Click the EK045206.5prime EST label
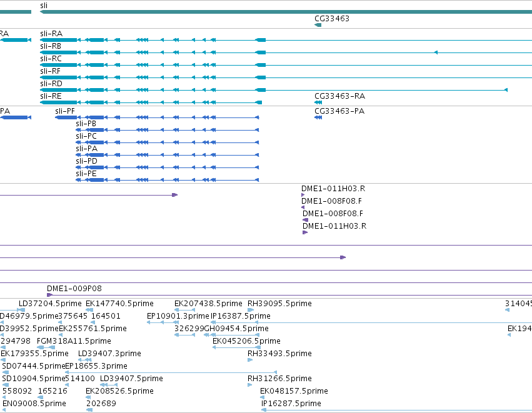The image size is (532, 413). pyautogui.click(x=247, y=341)
